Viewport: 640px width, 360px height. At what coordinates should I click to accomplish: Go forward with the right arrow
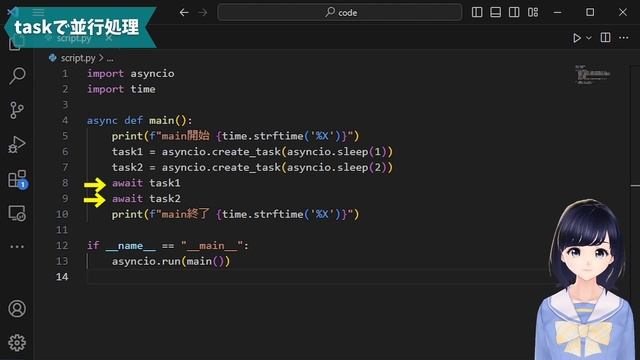[x=202, y=13]
